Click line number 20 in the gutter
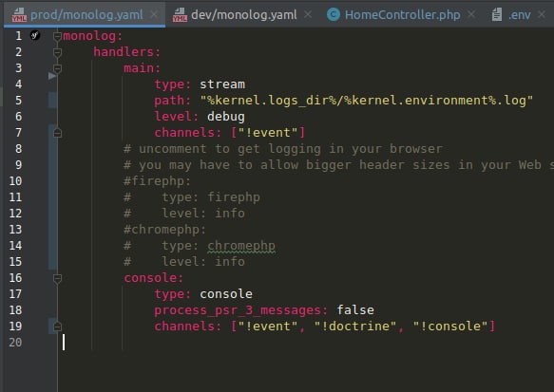The height and width of the screenshot is (392, 554). (15, 343)
